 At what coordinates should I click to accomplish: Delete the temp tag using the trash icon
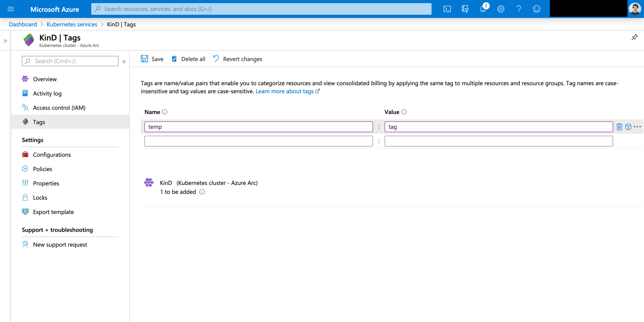[619, 126]
